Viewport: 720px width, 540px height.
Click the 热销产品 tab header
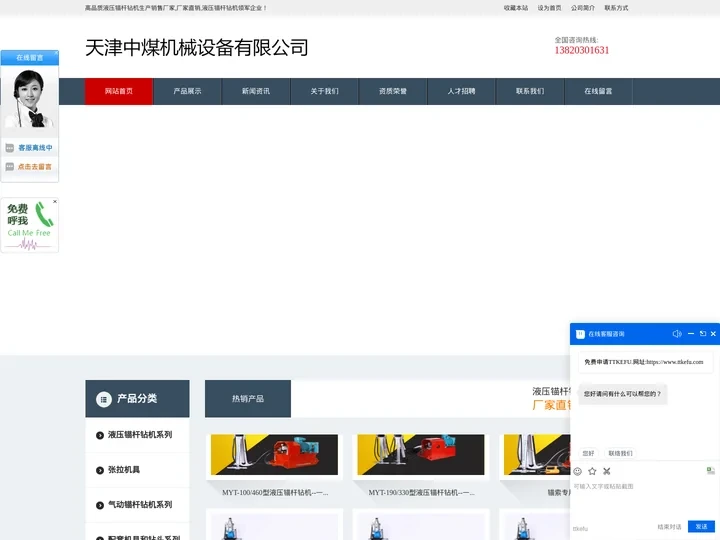click(x=248, y=399)
